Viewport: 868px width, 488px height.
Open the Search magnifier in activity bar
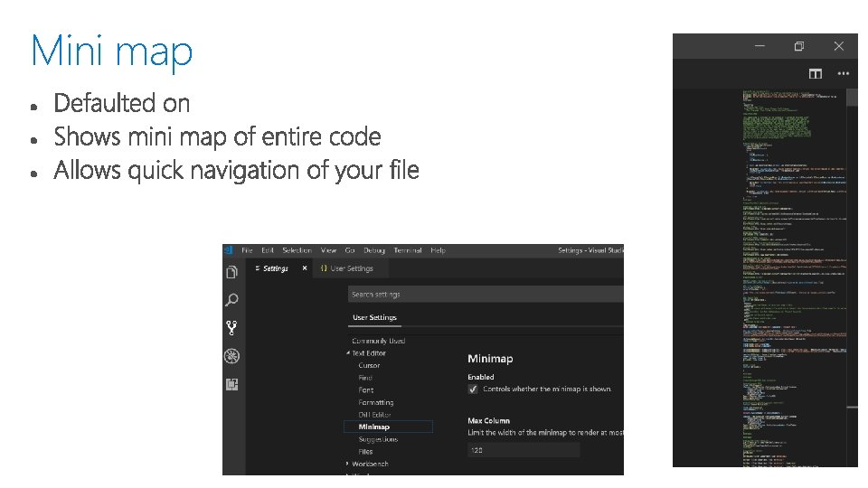(232, 299)
